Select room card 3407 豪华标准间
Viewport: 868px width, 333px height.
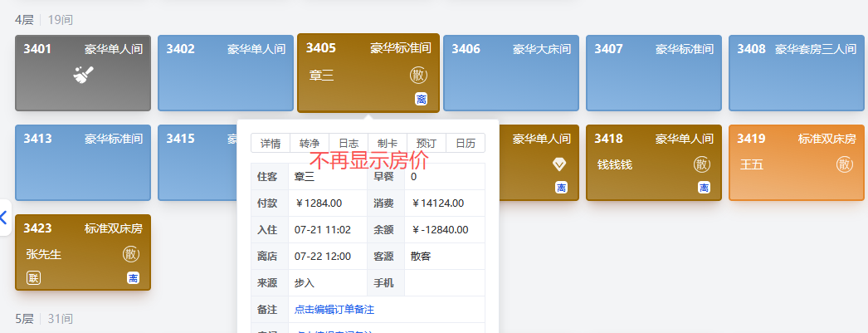pos(655,73)
